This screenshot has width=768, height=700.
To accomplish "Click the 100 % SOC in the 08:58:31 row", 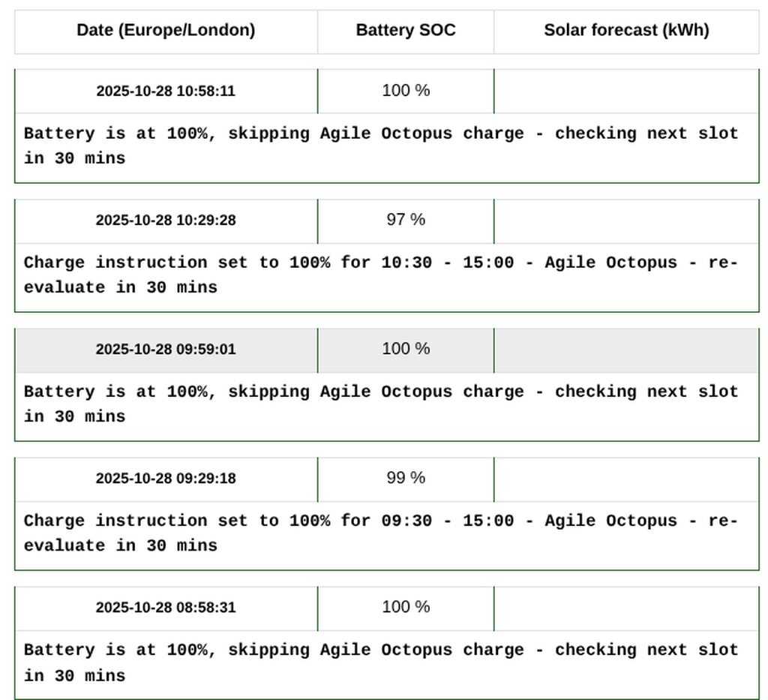I will pos(406,607).
